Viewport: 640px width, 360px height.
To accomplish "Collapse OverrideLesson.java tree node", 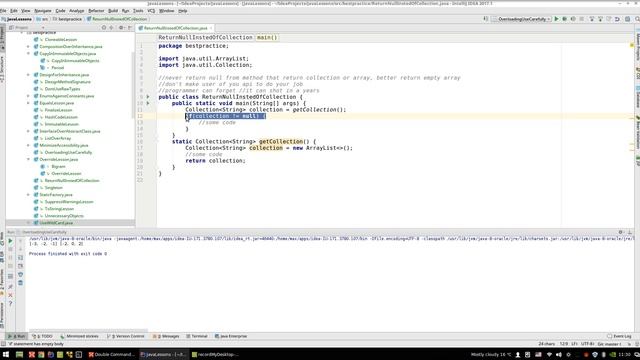I will pos(28,159).
